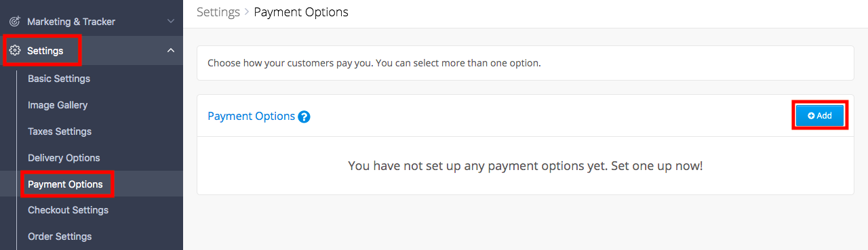Click the Settings gear icon in sidebar
The height and width of the screenshot is (250, 868).
click(15, 51)
